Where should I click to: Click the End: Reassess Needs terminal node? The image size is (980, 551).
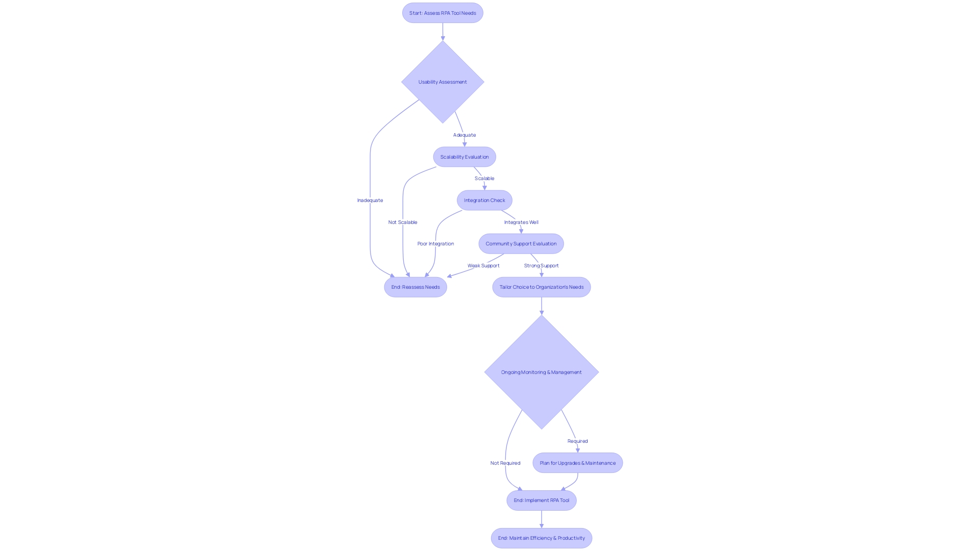click(415, 287)
